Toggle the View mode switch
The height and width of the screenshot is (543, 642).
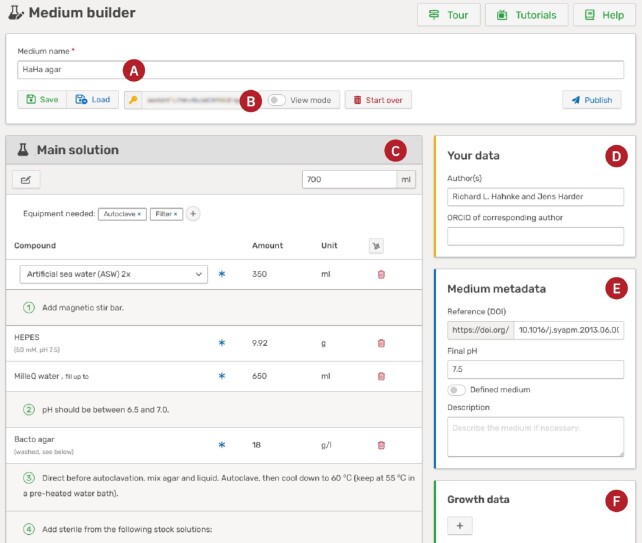point(277,100)
